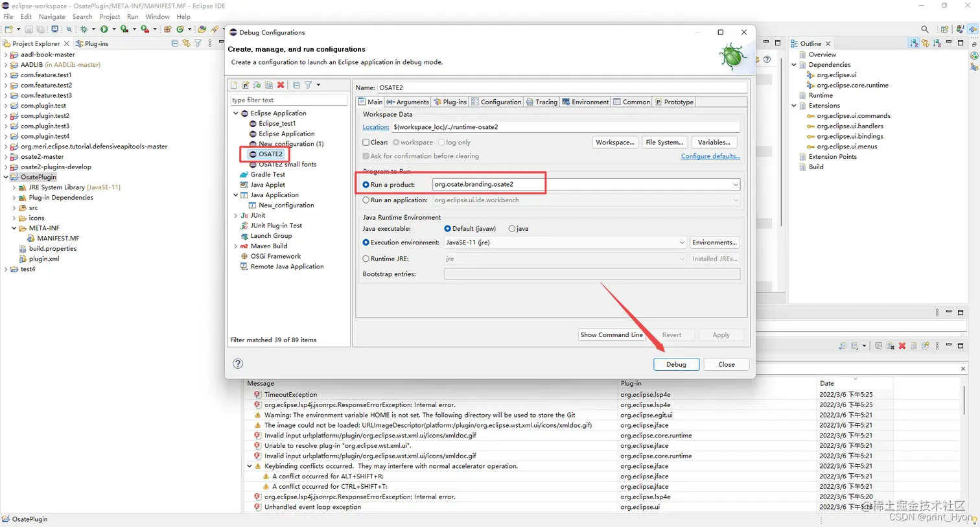Click the workspace Location text field
This screenshot has height=527, width=980.
565,127
